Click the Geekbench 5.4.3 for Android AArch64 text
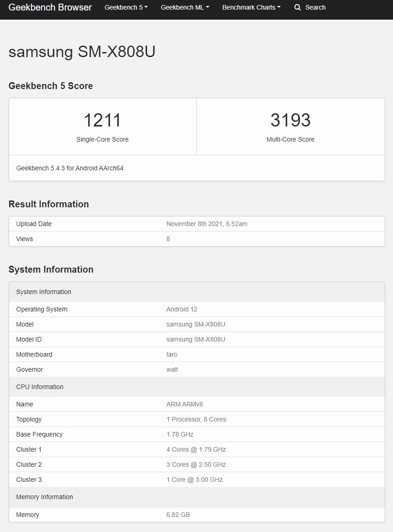 [70, 169]
